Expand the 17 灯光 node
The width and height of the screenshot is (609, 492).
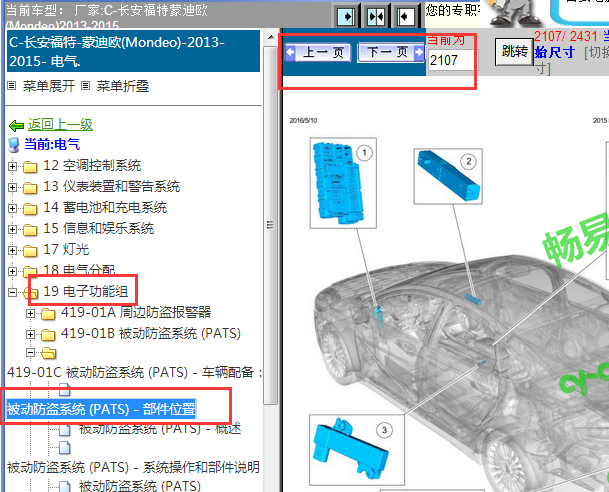coord(12,250)
